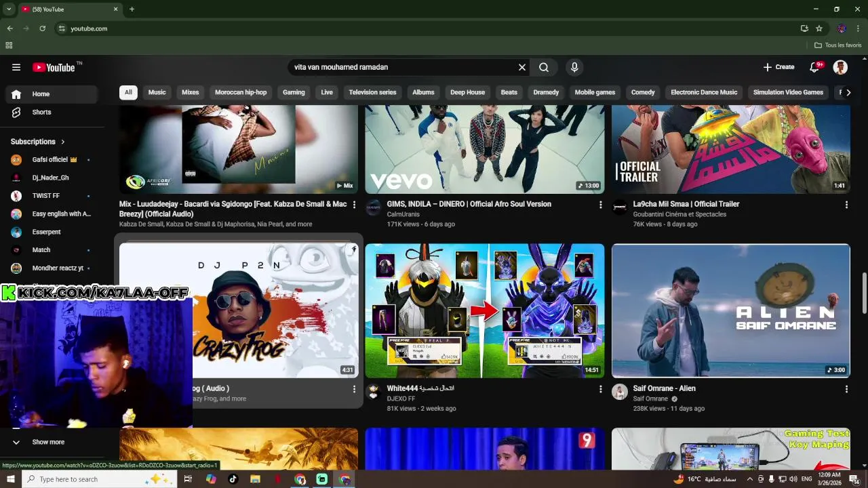Expand Show more subscriptions
The image size is (868, 488).
[49, 442]
